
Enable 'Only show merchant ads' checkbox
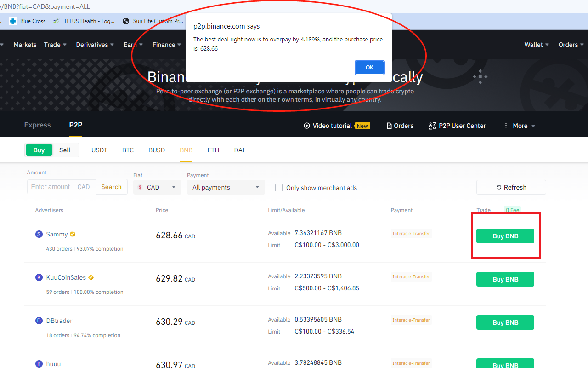[279, 188]
